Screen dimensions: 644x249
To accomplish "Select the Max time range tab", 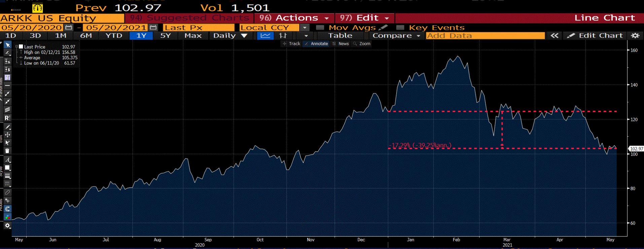I will tap(193, 36).
